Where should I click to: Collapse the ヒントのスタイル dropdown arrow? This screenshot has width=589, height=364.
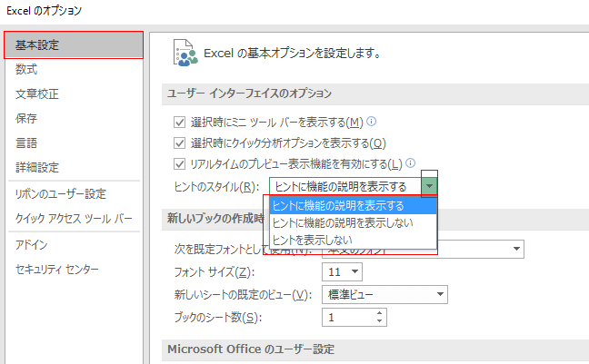click(x=429, y=186)
